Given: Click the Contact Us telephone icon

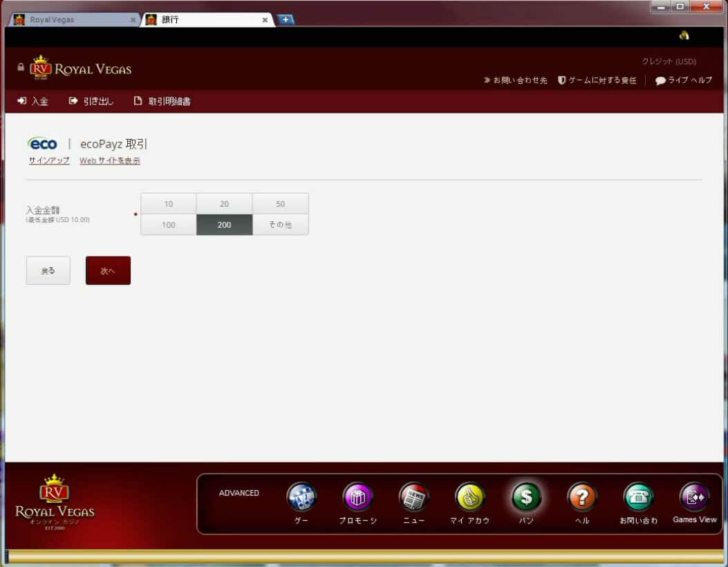Looking at the screenshot, I should click(x=638, y=497).
